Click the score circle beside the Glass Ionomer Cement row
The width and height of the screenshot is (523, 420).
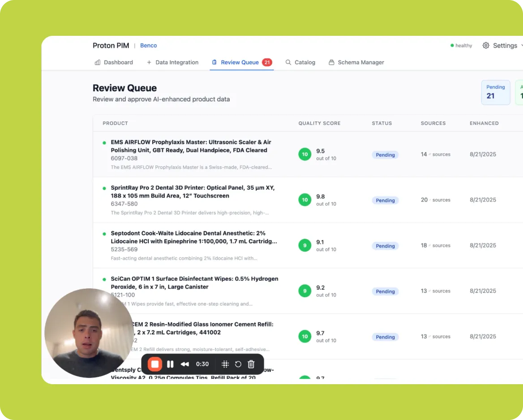click(304, 336)
